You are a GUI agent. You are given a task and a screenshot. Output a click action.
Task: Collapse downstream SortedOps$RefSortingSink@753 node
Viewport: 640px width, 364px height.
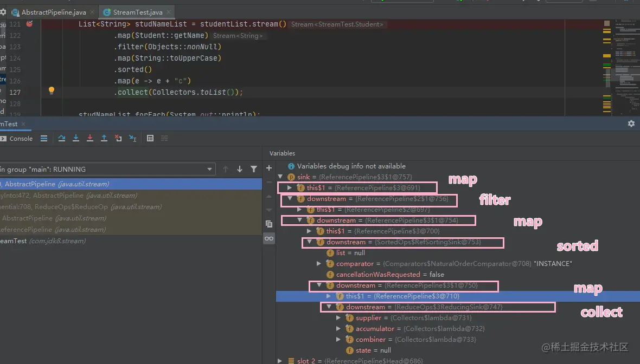(310, 242)
